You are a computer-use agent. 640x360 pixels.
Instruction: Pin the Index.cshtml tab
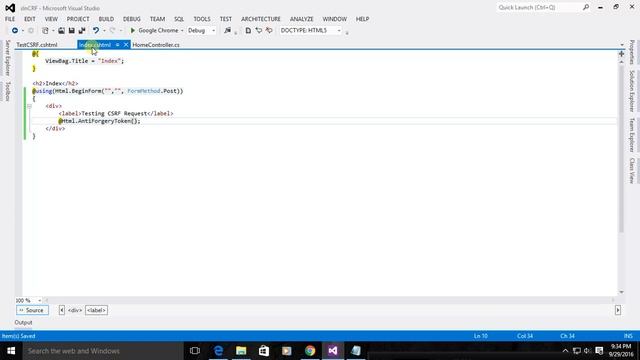tap(118, 45)
